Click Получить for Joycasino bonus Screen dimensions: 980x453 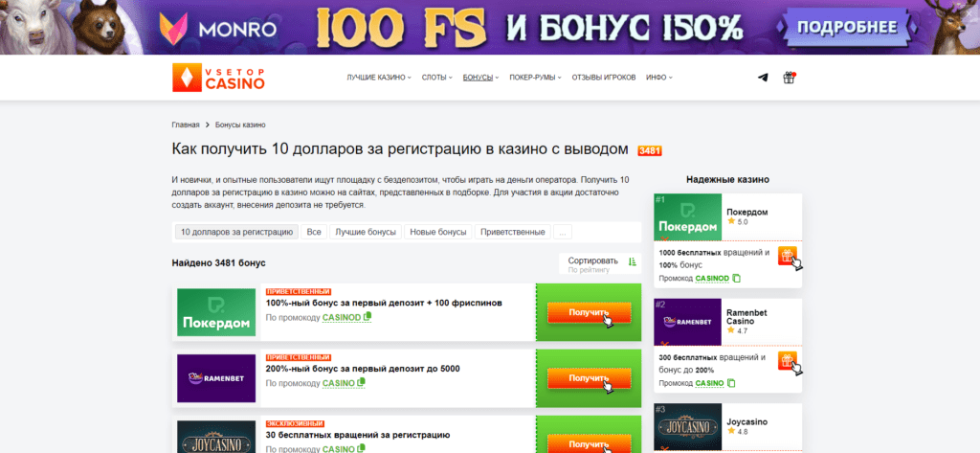[x=589, y=444]
